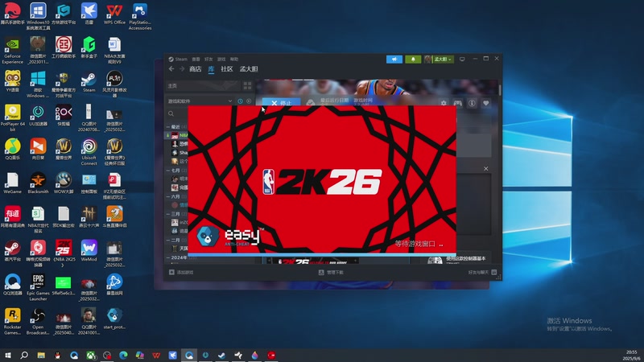Open game settings gear icon
Screen dimensions: 644x362
[444, 103]
